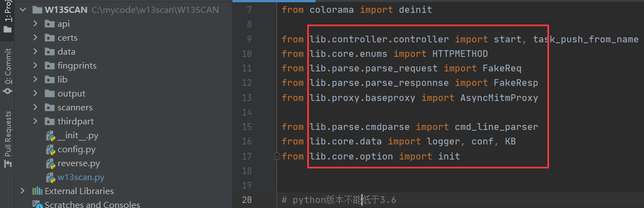Screen dimensions: 644x208
Task: Expand the External Libraries node
Action: pos(22,191)
